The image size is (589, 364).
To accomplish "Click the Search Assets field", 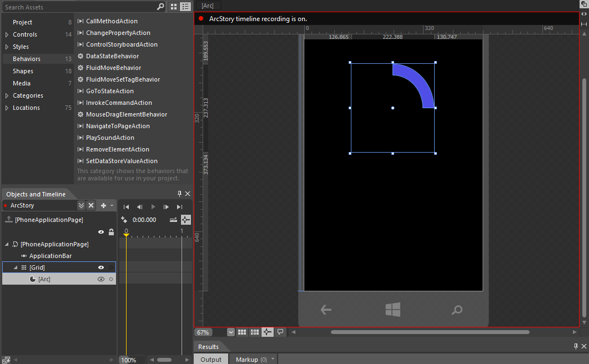I will [x=78, y=7].
